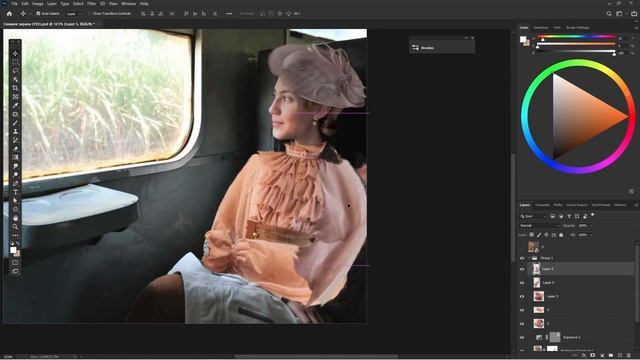Toggle lock transparent pixels

531,235
